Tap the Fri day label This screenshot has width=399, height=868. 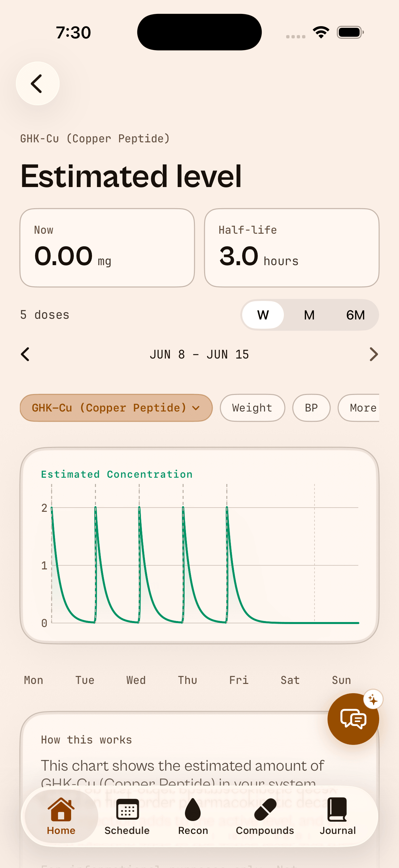coord(239,680)
